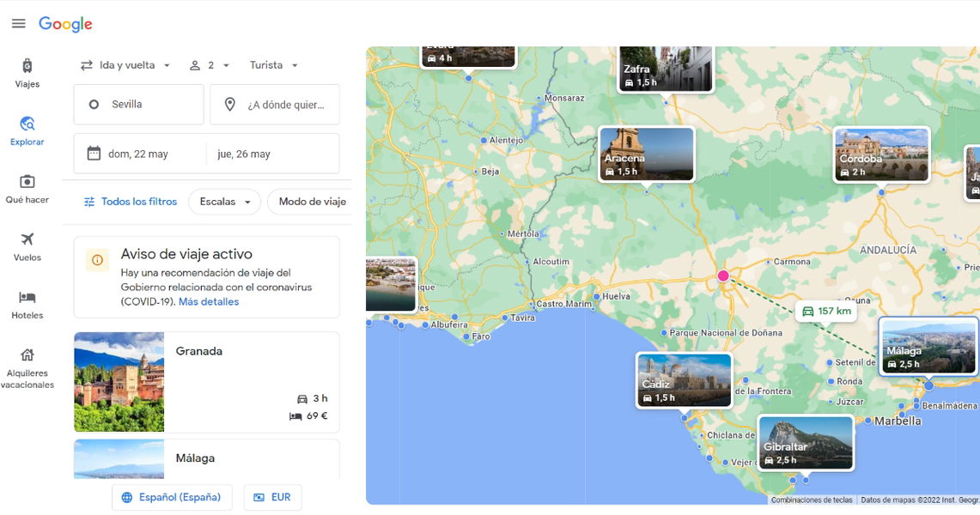Go to Vuelos in the sidebar

pos(27,247)
